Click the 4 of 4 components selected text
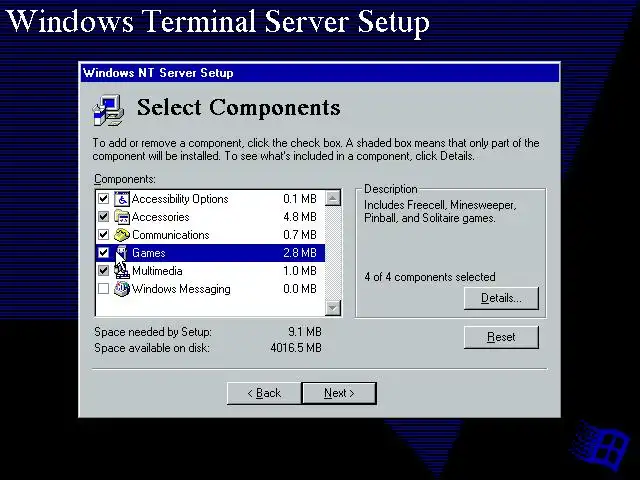 (x=430, y=277)
